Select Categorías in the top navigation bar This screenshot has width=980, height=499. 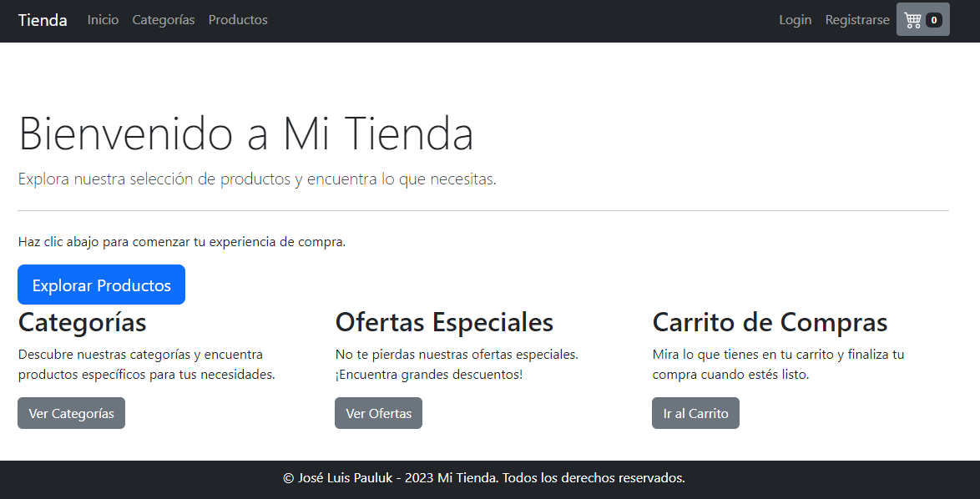164,20
